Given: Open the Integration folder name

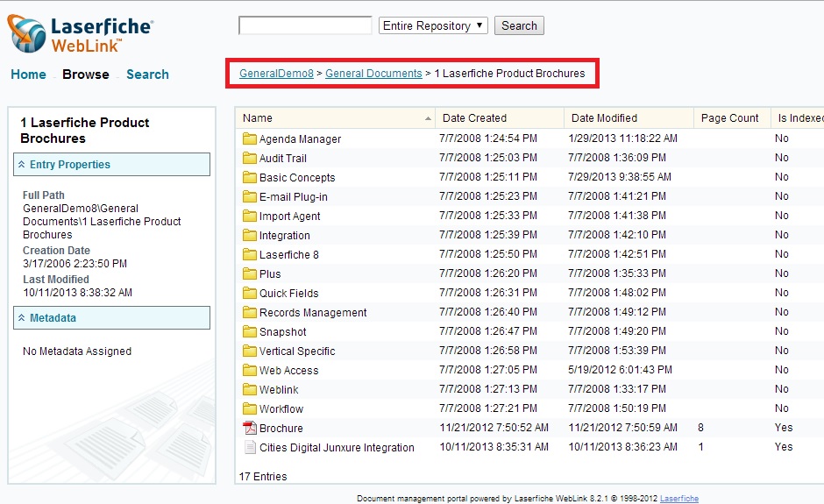Looking at the screenshot, I should [284, 236].
